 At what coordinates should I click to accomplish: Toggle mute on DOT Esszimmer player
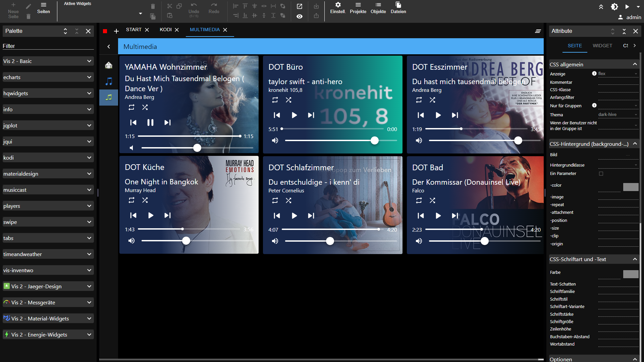(x=418, y=140)
